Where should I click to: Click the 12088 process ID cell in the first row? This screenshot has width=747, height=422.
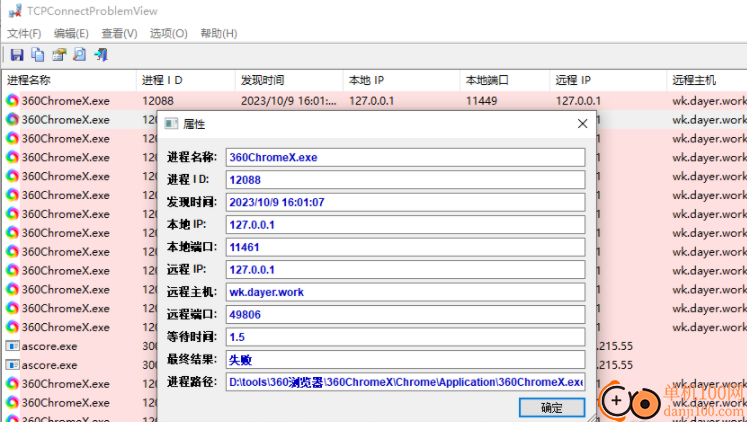click(158, 101)
